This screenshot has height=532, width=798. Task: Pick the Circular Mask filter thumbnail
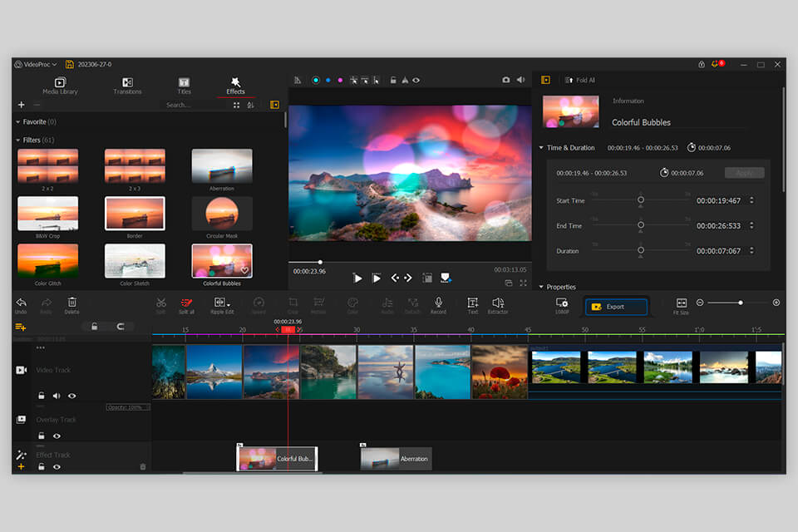click(x=222, y=214)
